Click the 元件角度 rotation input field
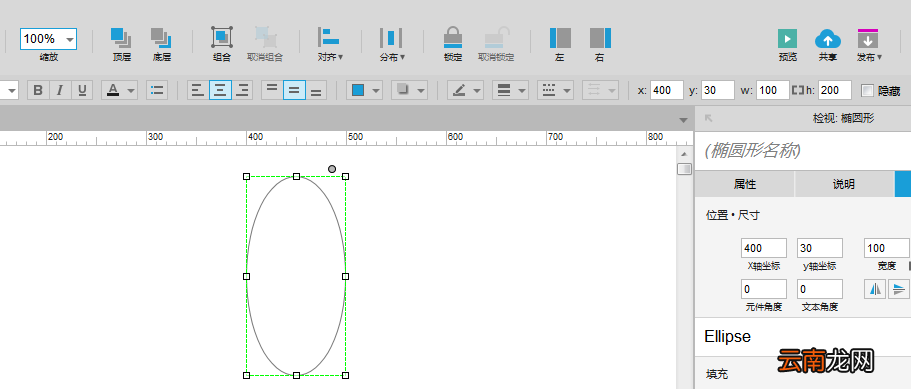The height and width of the screenshot is (389, 911). point(764,289)
